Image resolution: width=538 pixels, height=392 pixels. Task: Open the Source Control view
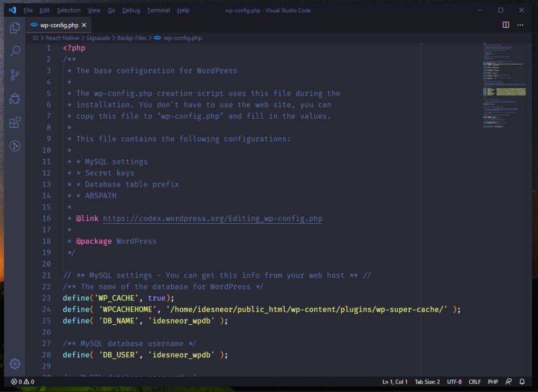(15, 75)
